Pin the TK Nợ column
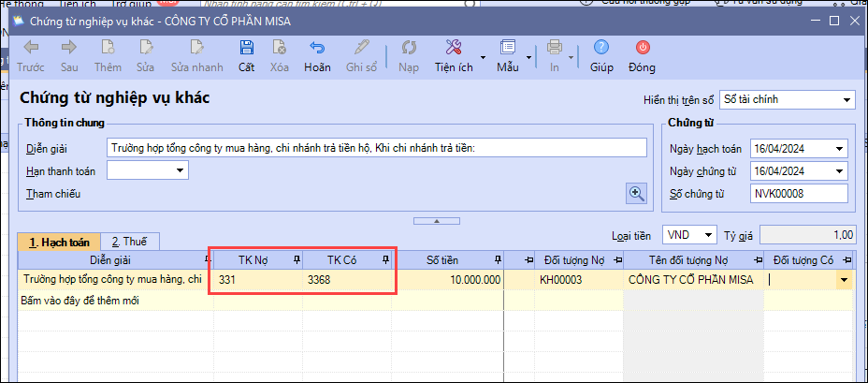Screen dimensions: 868x383 297,259
